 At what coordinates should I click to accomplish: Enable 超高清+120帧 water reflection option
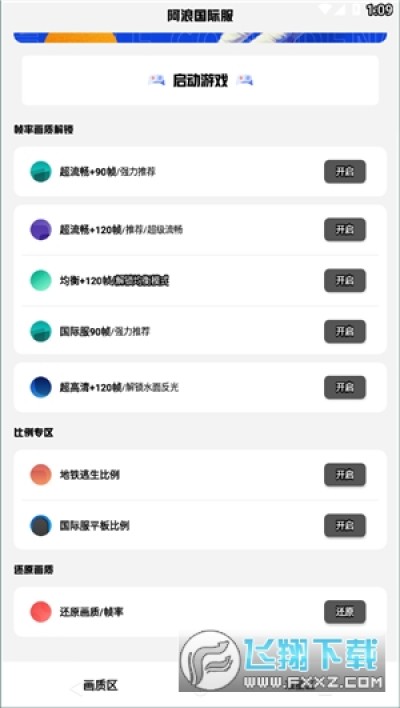(x=345, y=387)
